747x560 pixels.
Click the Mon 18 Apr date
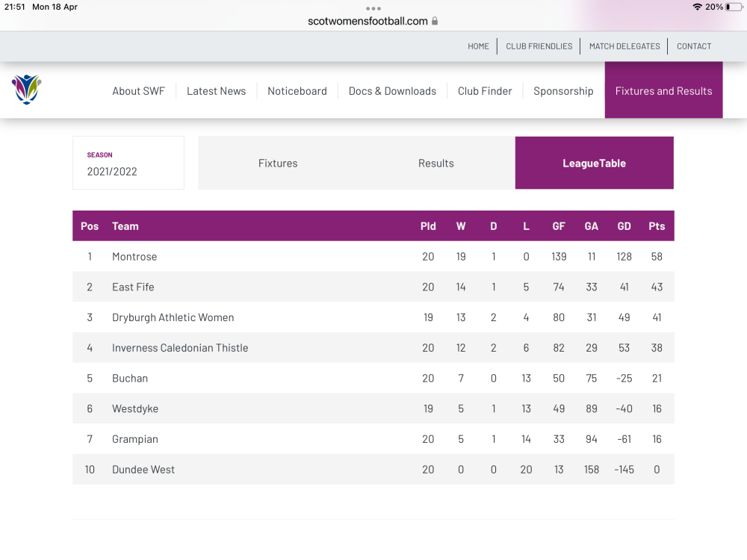[x=55, y=7]
